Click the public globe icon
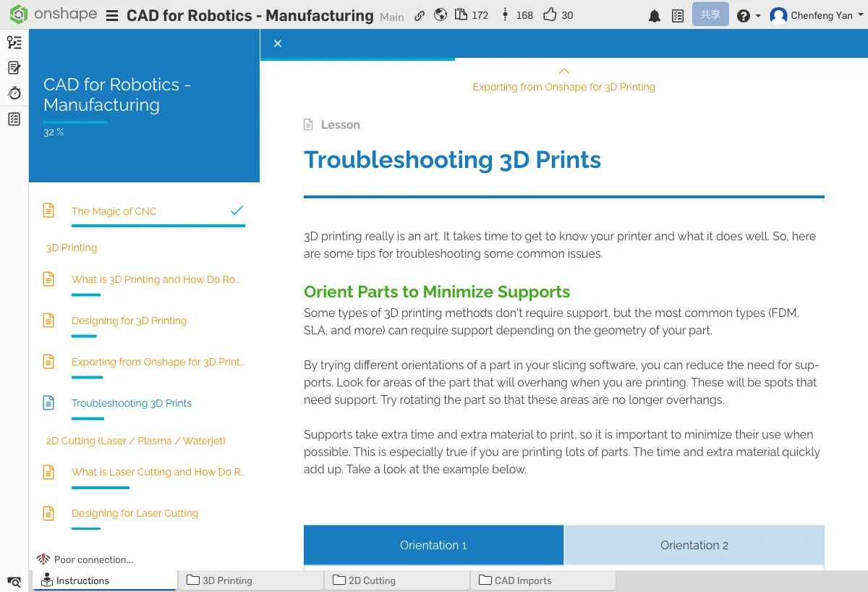The height and width of the screenshot is (592, 868). tap(441, 15)
